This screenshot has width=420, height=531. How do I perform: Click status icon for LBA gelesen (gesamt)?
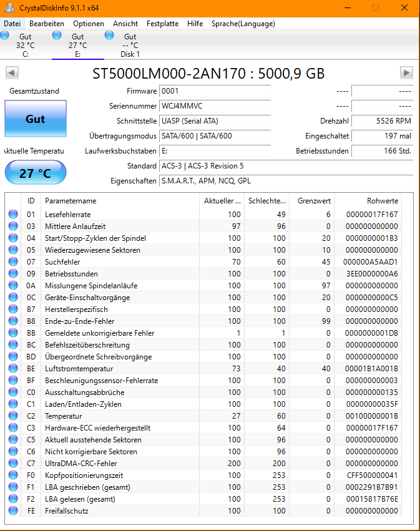pyautogui.click(x=13, y=499)
